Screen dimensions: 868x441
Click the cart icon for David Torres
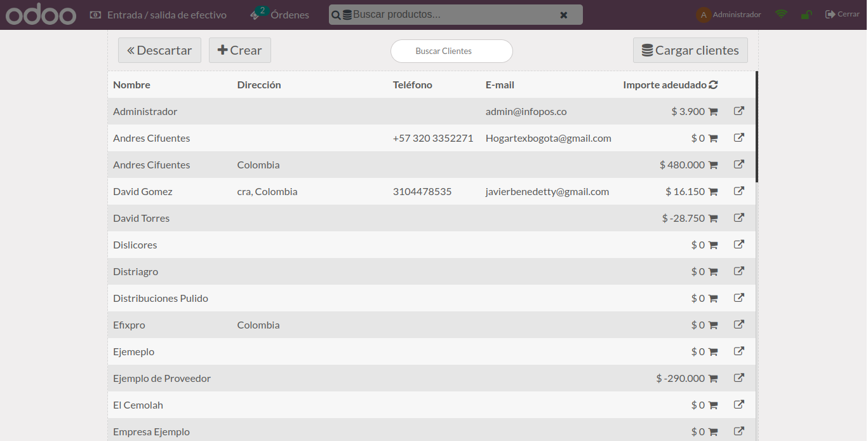tap(712, 219)
